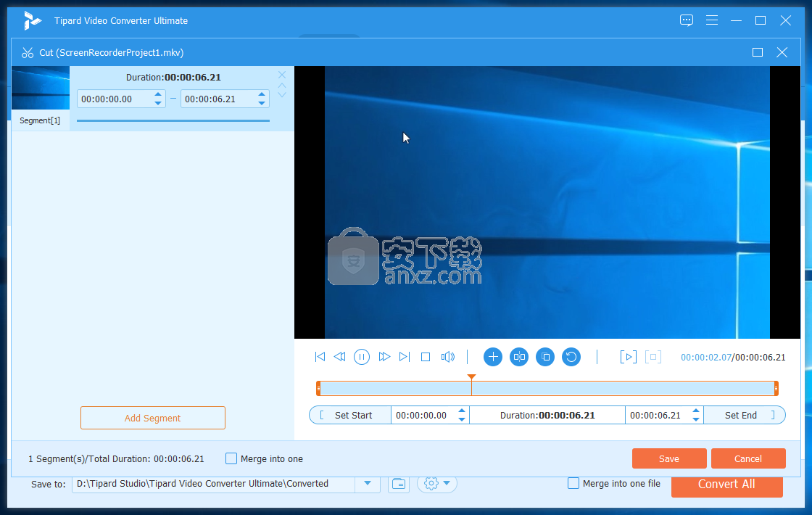Viewport: 812px width, 515px height.
Task: Jump to the segment end frame
Action: tap(405, 356)
